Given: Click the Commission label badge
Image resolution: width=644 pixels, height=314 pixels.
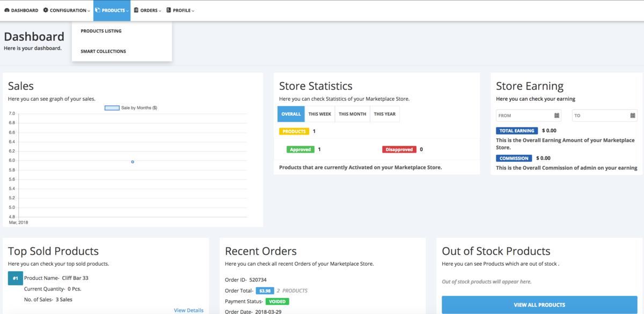Looking at the screenshot, I should [514, 159].
